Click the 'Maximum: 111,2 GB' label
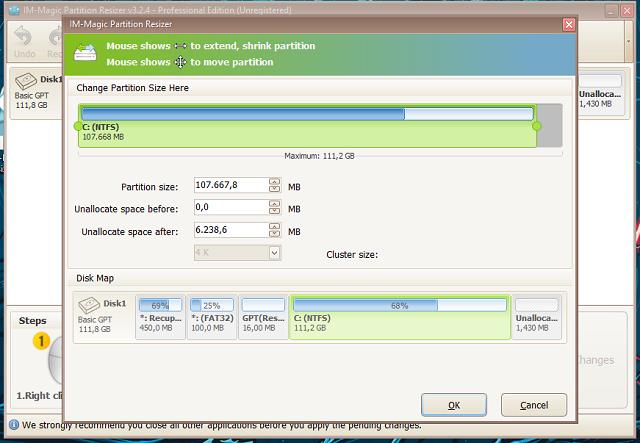The width and height of the screenshot is (640, 443). coord(319,156)
